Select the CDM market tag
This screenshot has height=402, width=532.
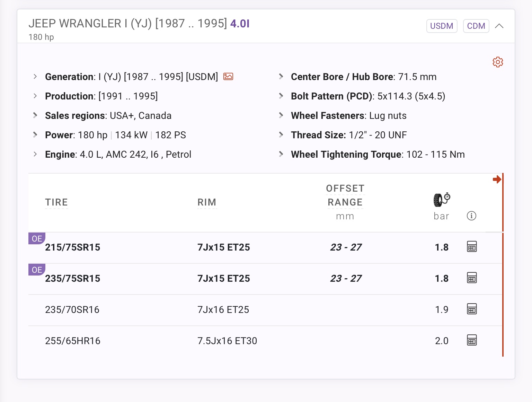pyautogui.click(x=476, y=26)
